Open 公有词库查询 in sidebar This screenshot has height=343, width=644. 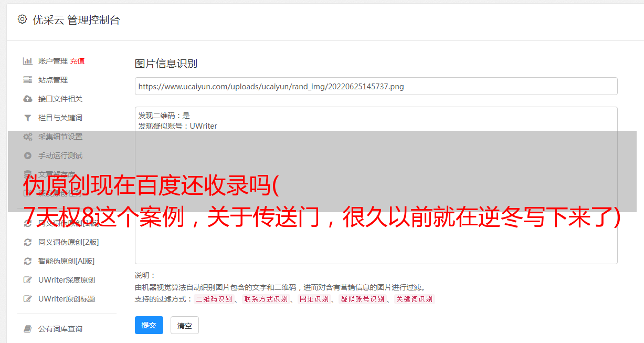pyautogui.click(x=60, y=329)
